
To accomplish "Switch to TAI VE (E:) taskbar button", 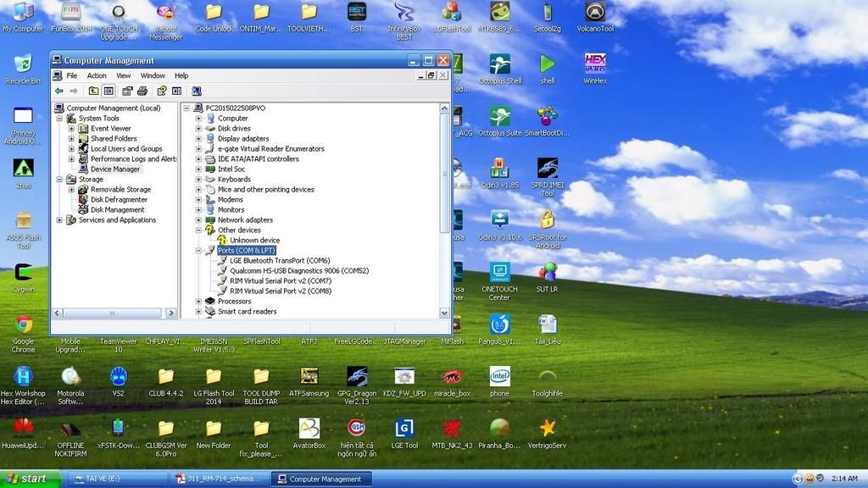I will (119, 479).
